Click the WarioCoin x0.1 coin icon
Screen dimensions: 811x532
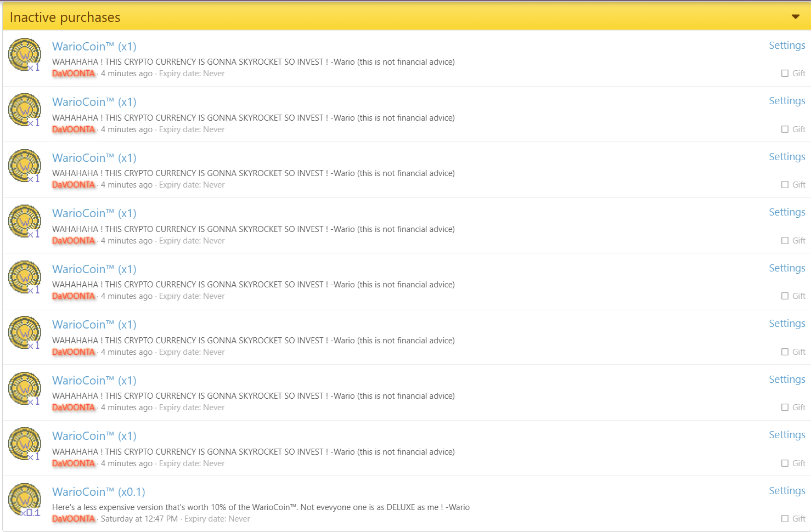25,500
